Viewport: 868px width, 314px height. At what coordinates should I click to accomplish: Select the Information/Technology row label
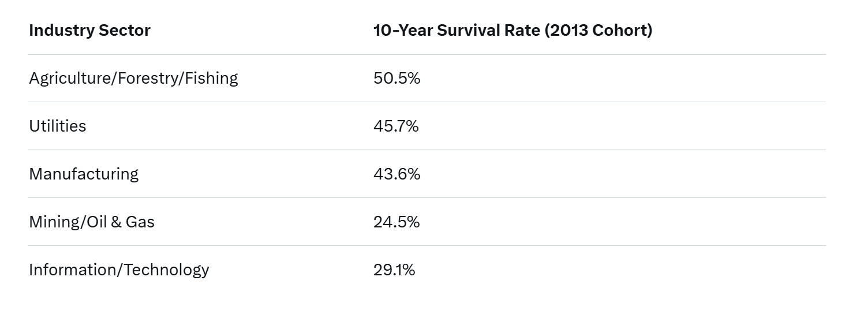(119, 270)
